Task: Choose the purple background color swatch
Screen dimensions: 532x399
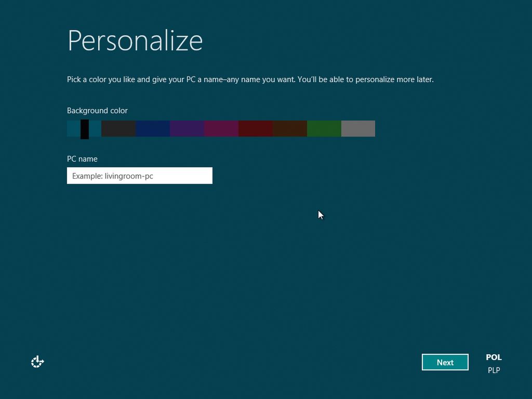Action: [x=187, y=129]
